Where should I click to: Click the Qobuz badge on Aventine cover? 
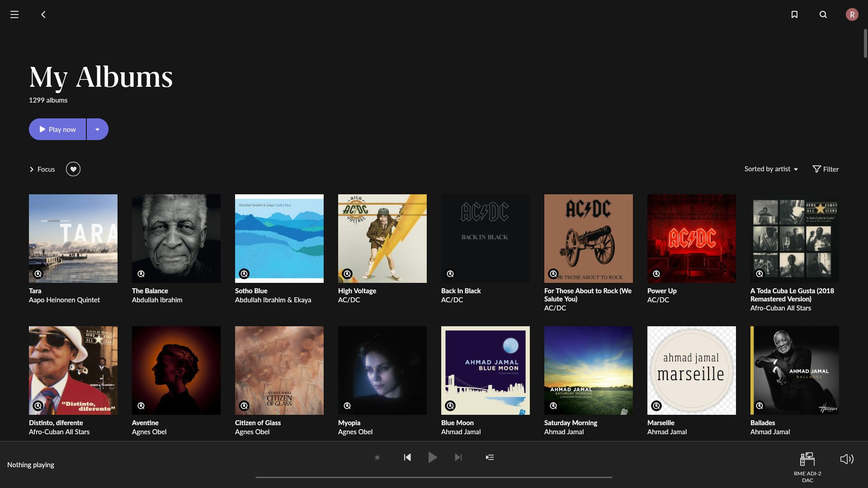pyautogui.click(x=141, y=405)
